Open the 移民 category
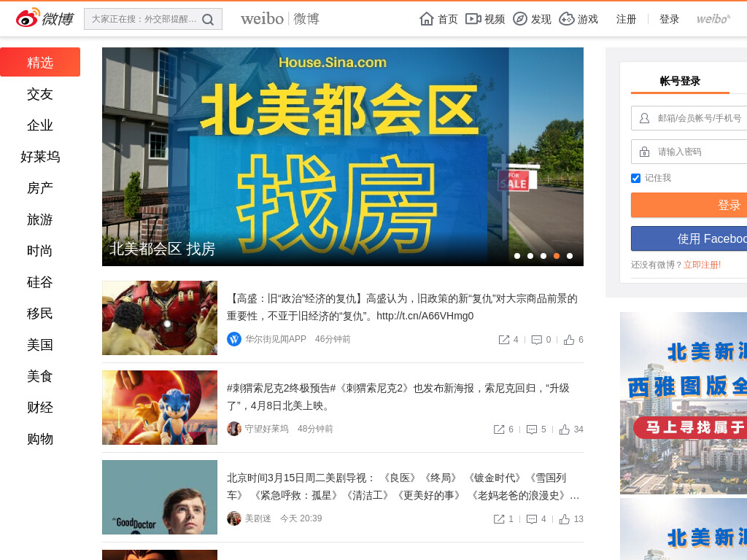This screenshot has width=747, height=560. pos(40,314)
